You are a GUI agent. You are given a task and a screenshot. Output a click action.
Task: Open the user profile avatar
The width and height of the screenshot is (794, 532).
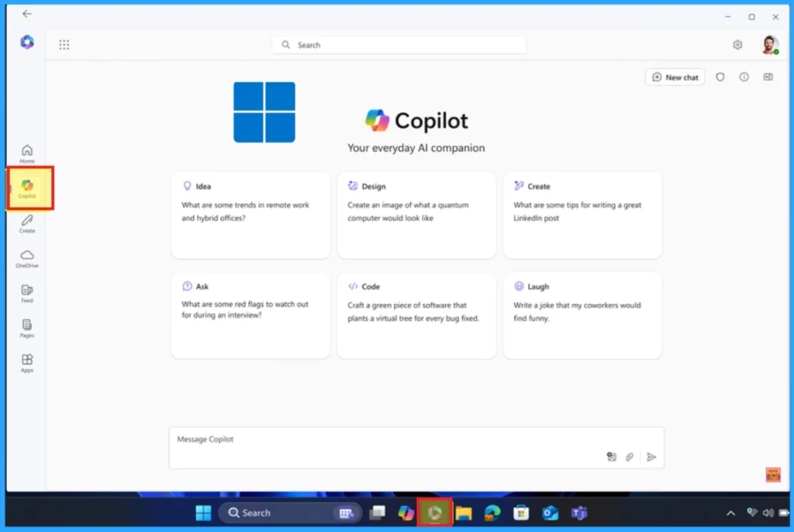point(770,44)
